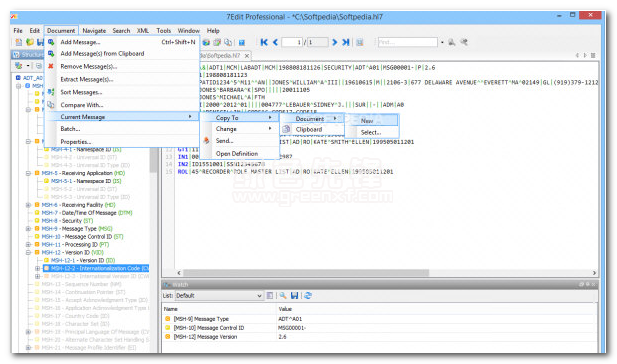Select MSH-10 Message Control ID tree item
Screen dimensions: 617x364
pos(82,237)
